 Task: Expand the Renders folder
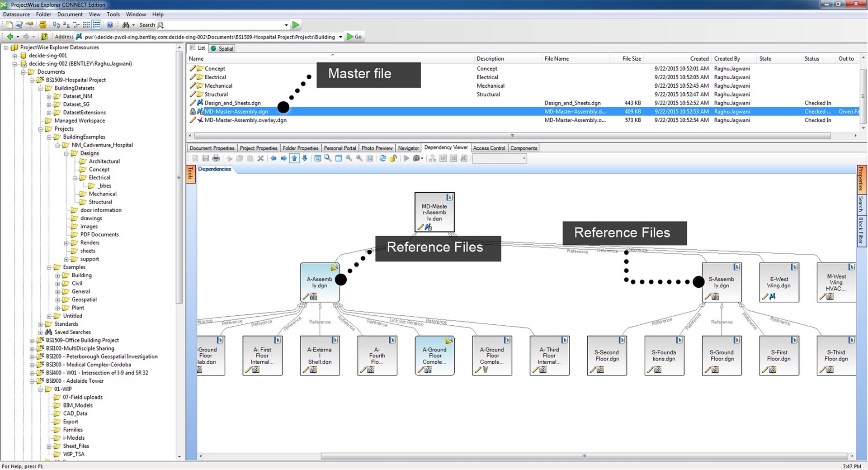66,243
